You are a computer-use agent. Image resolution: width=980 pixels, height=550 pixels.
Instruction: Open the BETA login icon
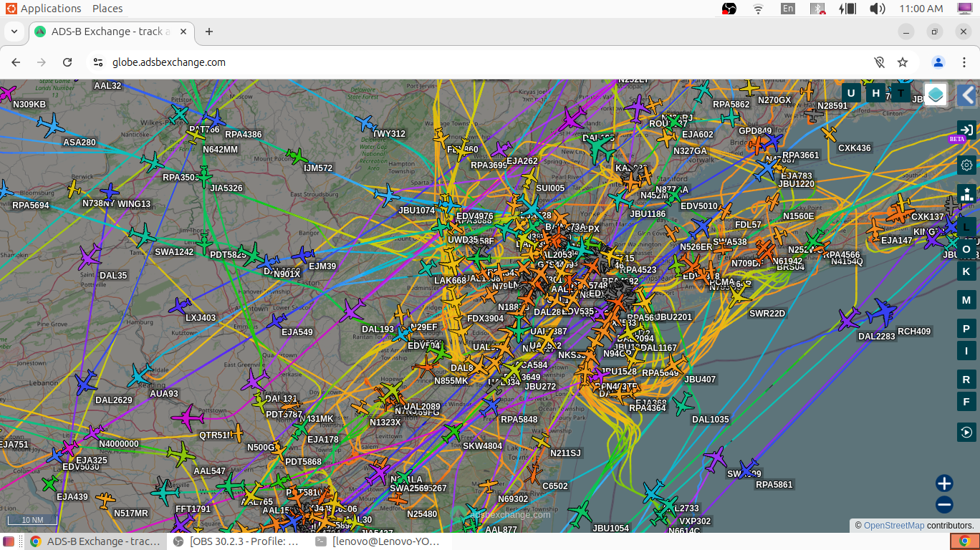(966, 130)
